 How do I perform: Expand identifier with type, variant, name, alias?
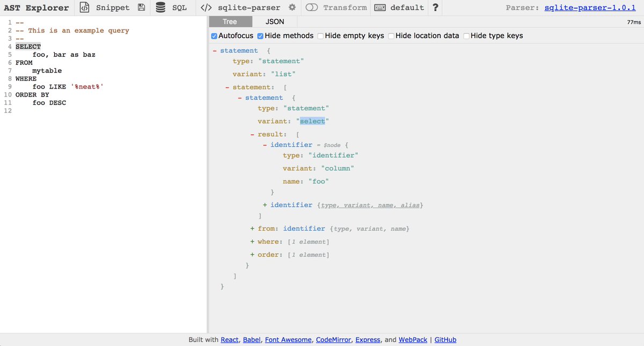[x=265, y=205]
